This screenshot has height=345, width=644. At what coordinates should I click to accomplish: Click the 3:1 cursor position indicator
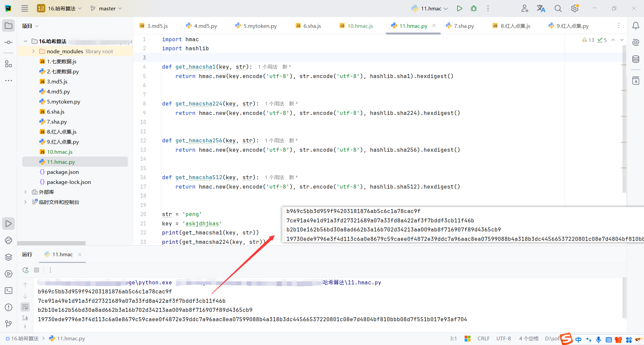click(x=453, y=339)
